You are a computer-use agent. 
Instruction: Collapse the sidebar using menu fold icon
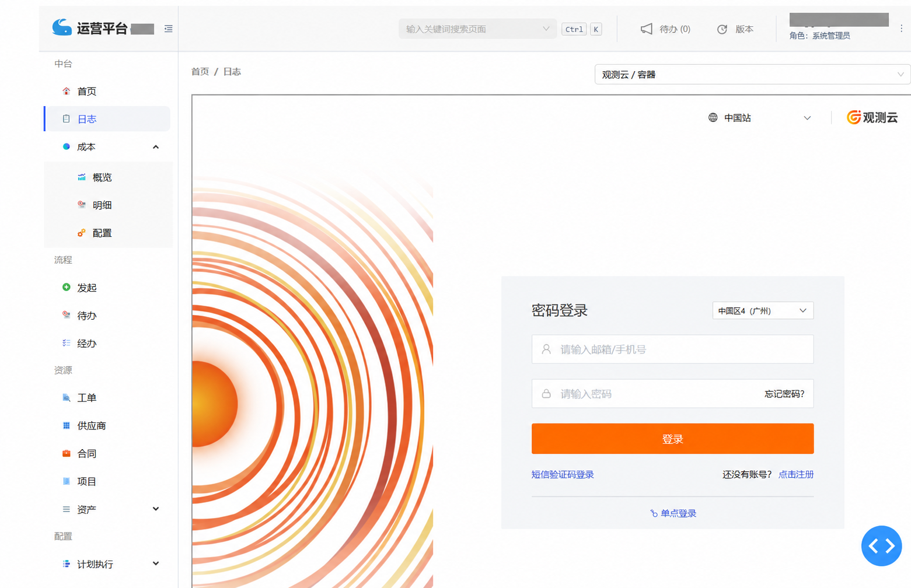click(168, 29)
